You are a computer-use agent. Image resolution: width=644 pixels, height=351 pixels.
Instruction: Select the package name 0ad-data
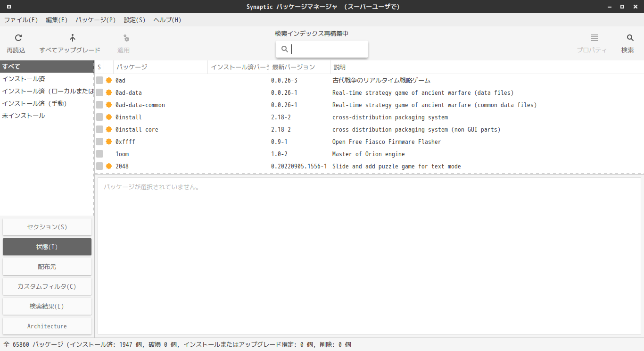[129, 92]
